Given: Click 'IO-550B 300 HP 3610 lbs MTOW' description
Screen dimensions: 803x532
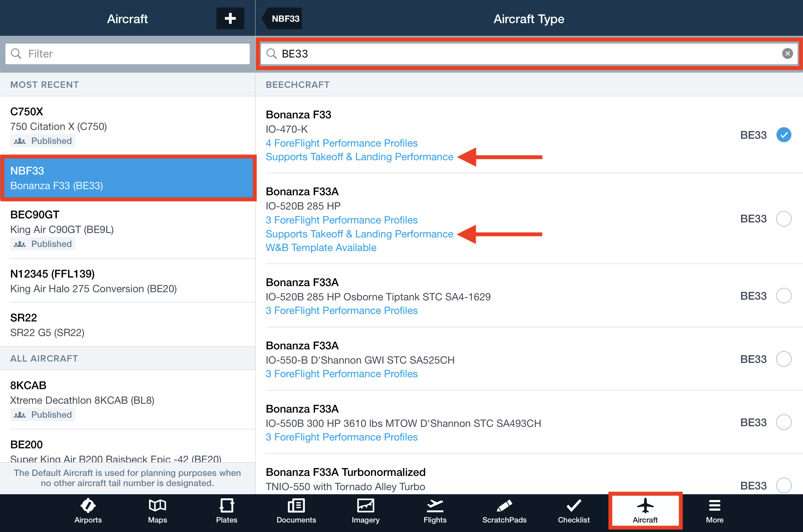Looking at the screenshot, I should pyautogui.click(x=403, y=423).
